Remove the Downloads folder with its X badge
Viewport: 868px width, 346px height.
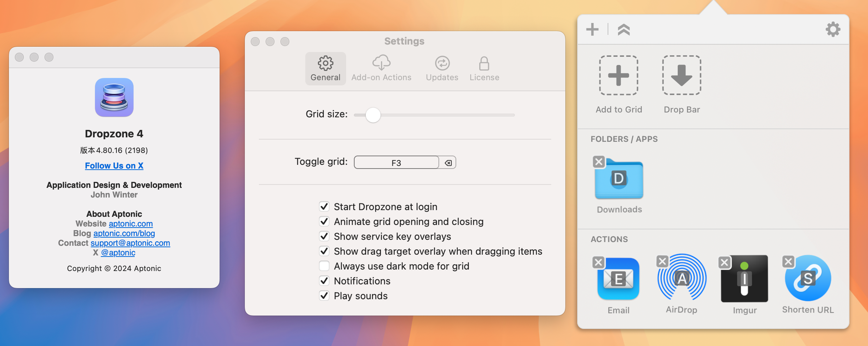[x=599, y=162]
